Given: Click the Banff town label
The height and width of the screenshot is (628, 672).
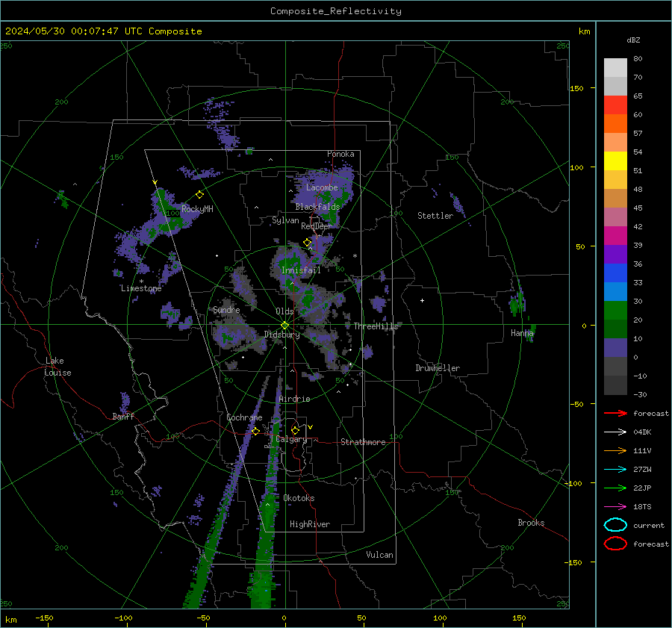Looking at the screenshot, I should 123,416.
